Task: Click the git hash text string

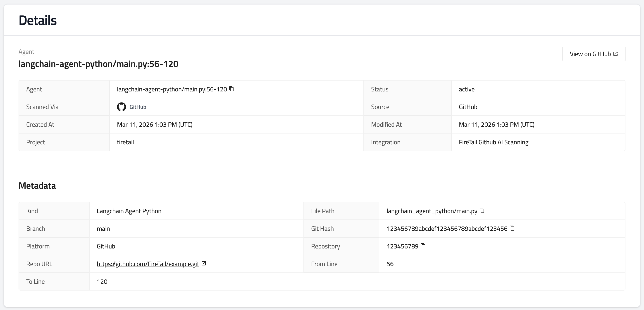Action: 447,229
